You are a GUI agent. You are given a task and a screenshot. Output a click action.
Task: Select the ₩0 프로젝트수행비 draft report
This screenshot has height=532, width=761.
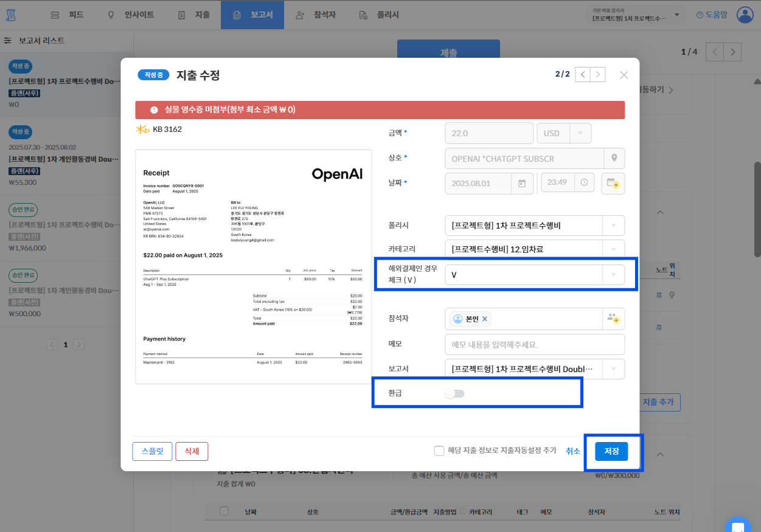pos(66,85)
